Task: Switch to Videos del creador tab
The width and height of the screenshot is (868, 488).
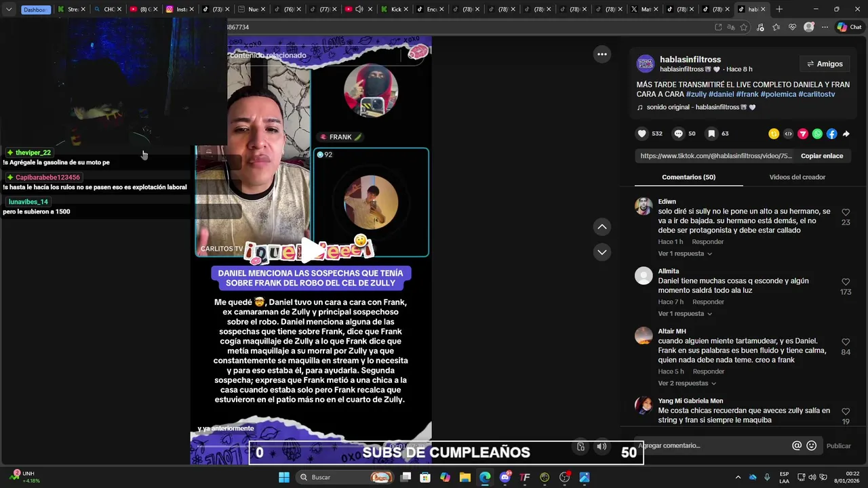Action: 797,177
